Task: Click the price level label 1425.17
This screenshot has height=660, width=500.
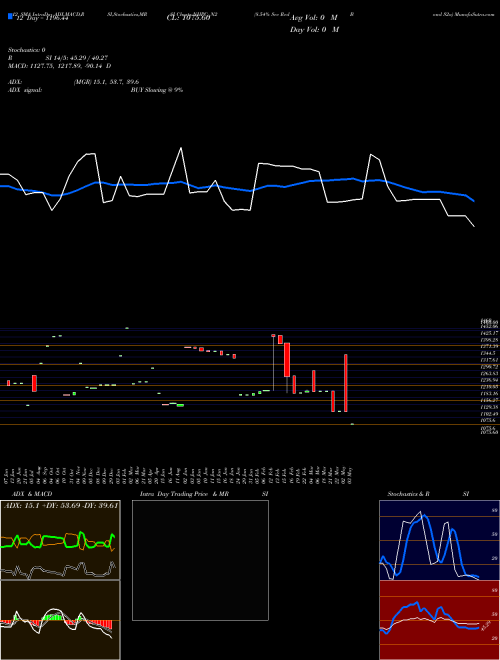Action: (x=490, y=333)
